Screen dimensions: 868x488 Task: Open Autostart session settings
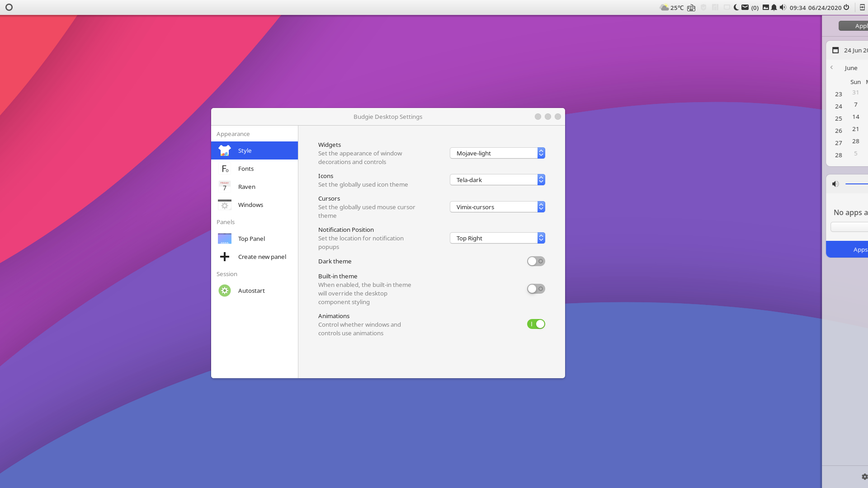[x=254, y=291]
